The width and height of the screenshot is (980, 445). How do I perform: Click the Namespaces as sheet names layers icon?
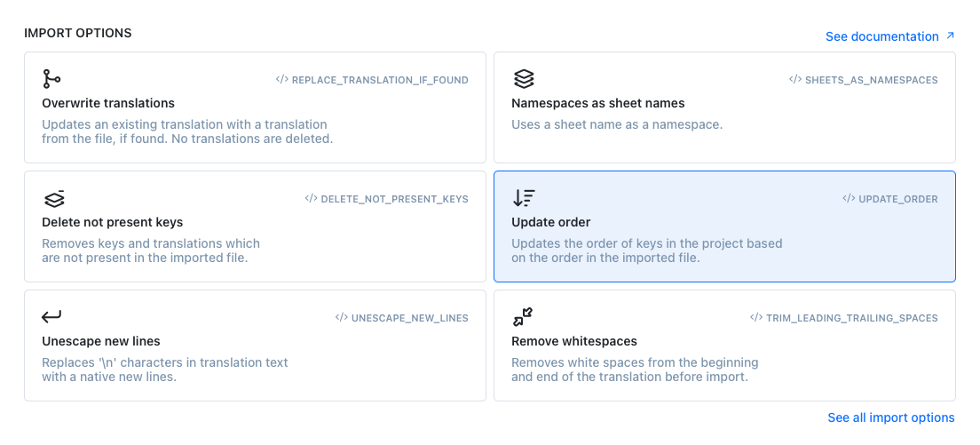click(523, 79)
